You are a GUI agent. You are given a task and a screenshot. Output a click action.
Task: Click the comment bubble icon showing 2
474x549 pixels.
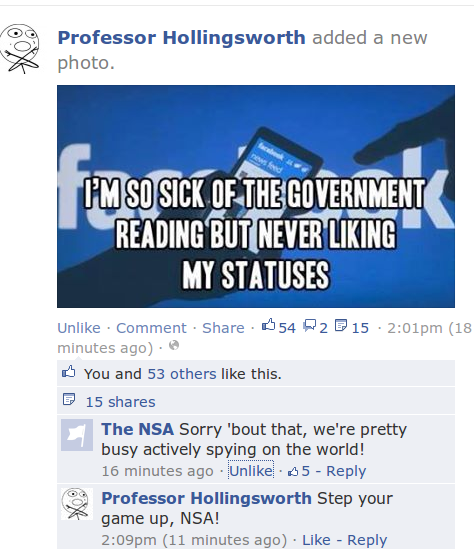click(310, 325)
